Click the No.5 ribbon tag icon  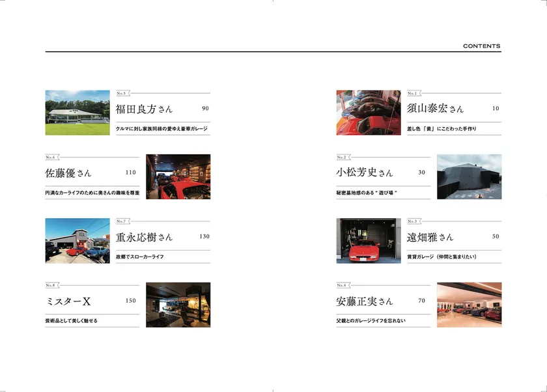[123, 93]
